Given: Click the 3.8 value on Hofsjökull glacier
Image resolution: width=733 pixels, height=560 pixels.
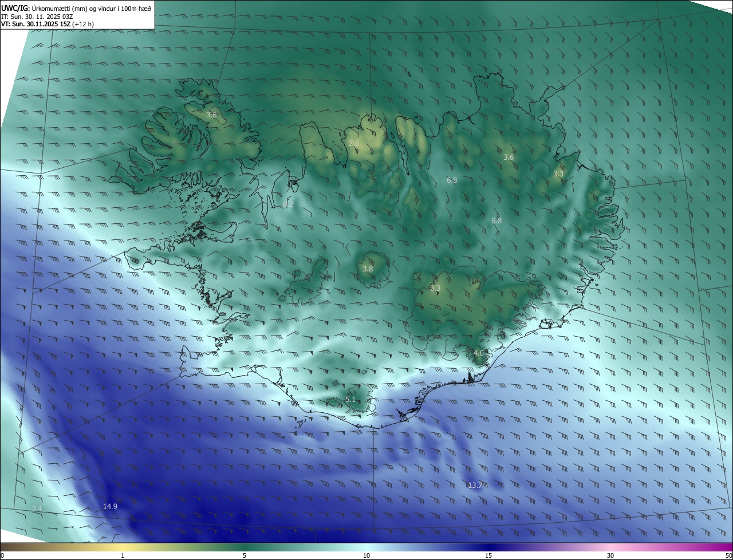Looking at the screenshot, I should tap(368, 269).
